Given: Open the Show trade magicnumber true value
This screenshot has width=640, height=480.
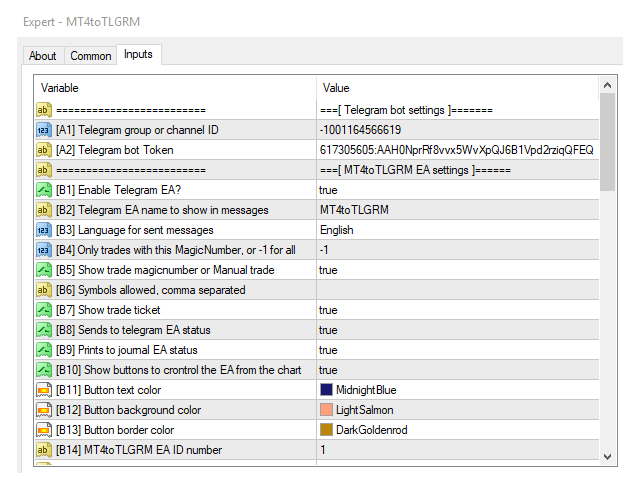Looking at the screenshot, I should coord(328,270).
